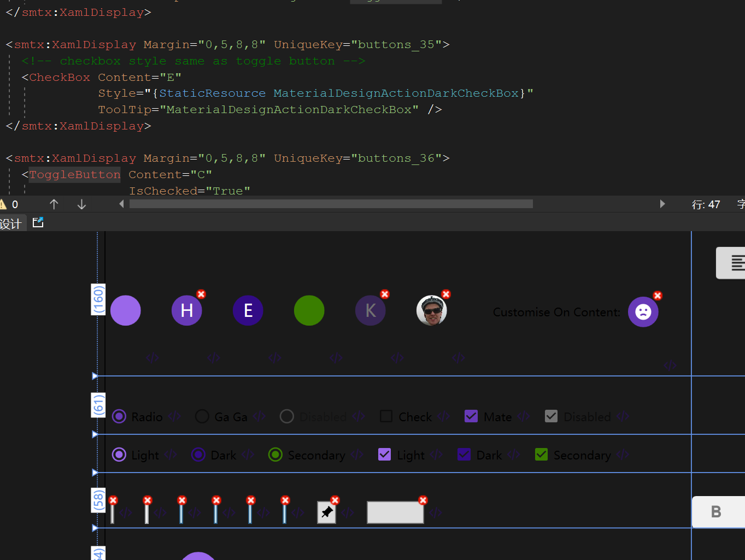Click the E circular button

coord(248,310)
